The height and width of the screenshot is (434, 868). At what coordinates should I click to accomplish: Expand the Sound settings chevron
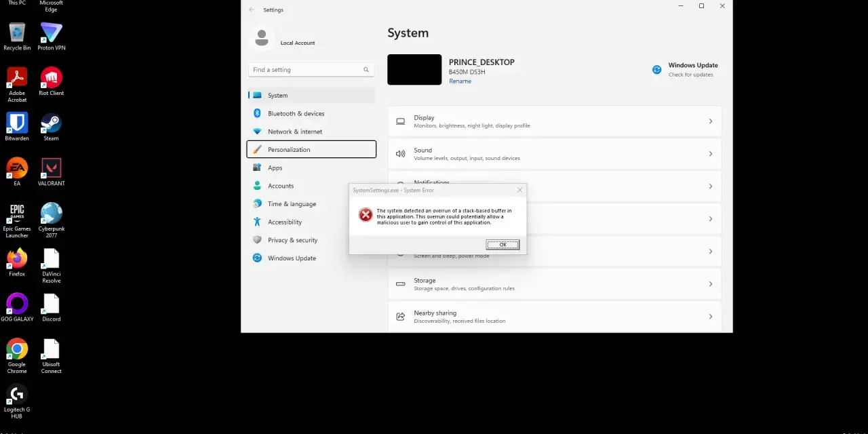pos(711,154)
